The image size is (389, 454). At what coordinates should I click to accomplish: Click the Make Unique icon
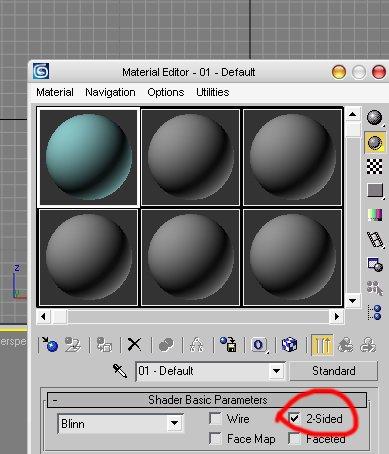pyautogui.click(x=196, y=344)
